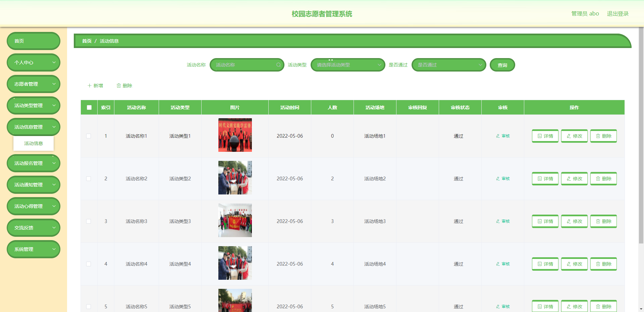Expand 活动心得管理 sidebar menu
This screenshot has height=312, width=644.
34,206
